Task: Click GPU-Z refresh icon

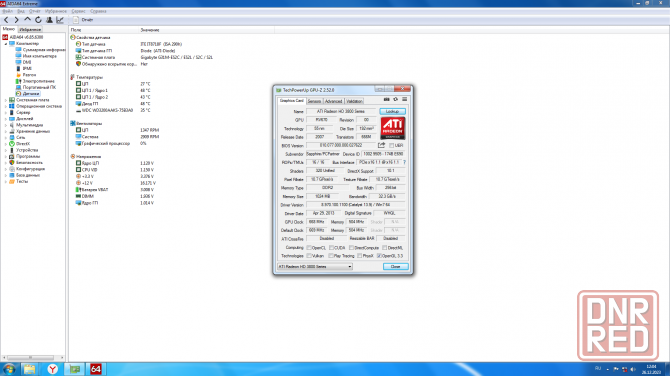Action: click(396, 100)
